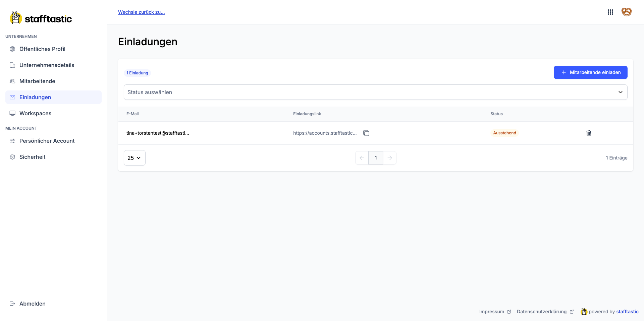Go to Sicherheit settings
Viewport: 644px width, 321px height.
pos(32,157)
